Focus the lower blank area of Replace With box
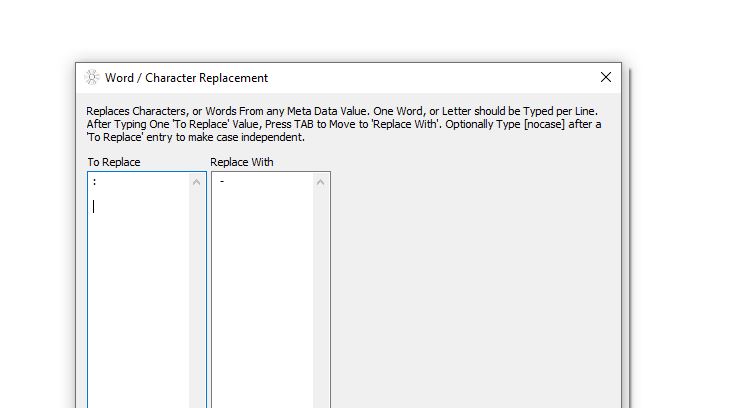 point(262,340)
